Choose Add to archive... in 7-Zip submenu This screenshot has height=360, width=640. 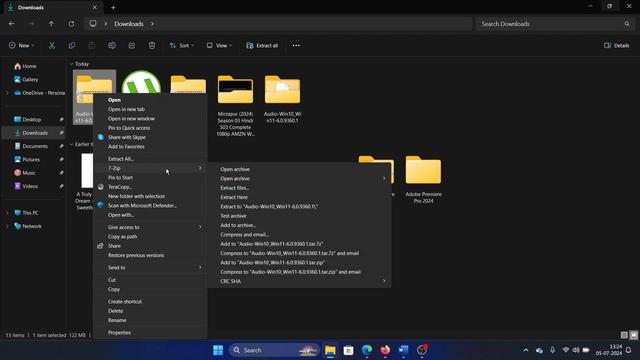238,225
